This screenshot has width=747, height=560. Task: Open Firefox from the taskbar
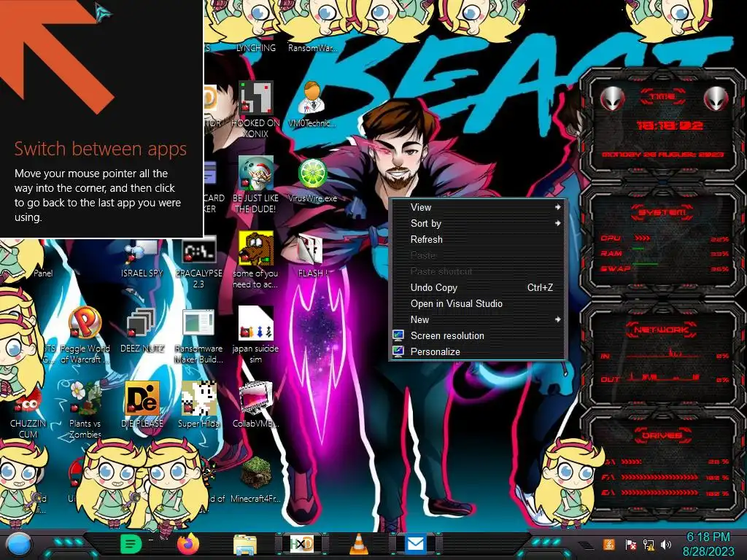pyautogui.click(x=188, y=544)
